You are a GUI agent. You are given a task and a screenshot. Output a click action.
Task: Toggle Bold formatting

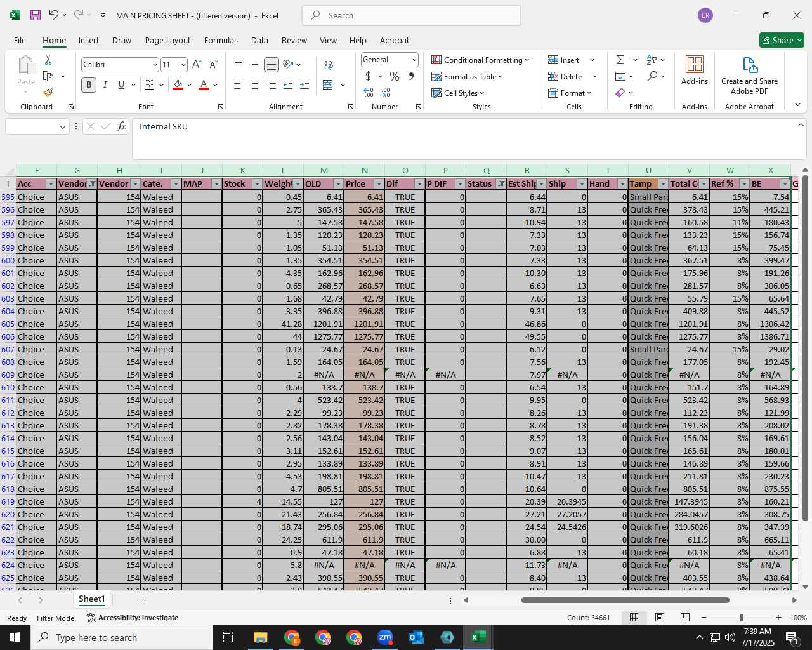tap(89, 85)
